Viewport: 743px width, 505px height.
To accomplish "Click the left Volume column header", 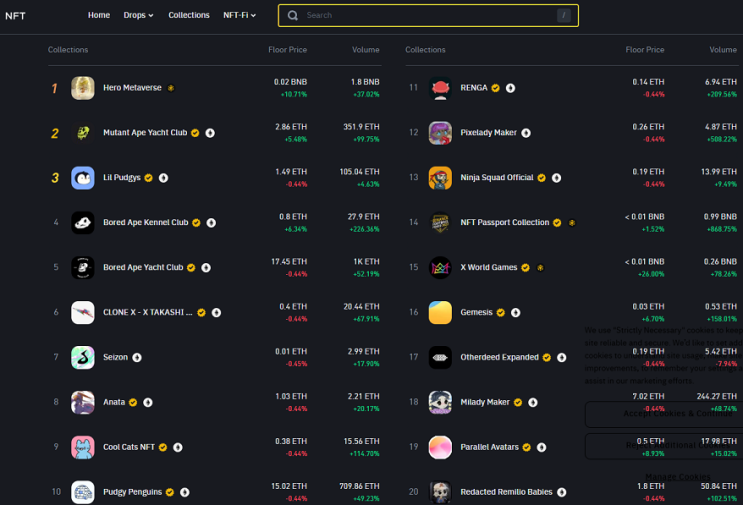I will click(365, 50).
